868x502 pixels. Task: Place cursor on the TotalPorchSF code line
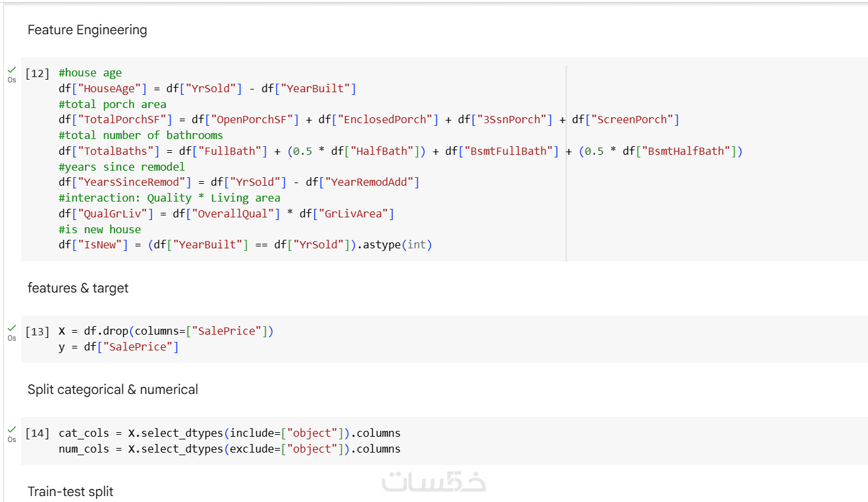[x=369, y=120]
